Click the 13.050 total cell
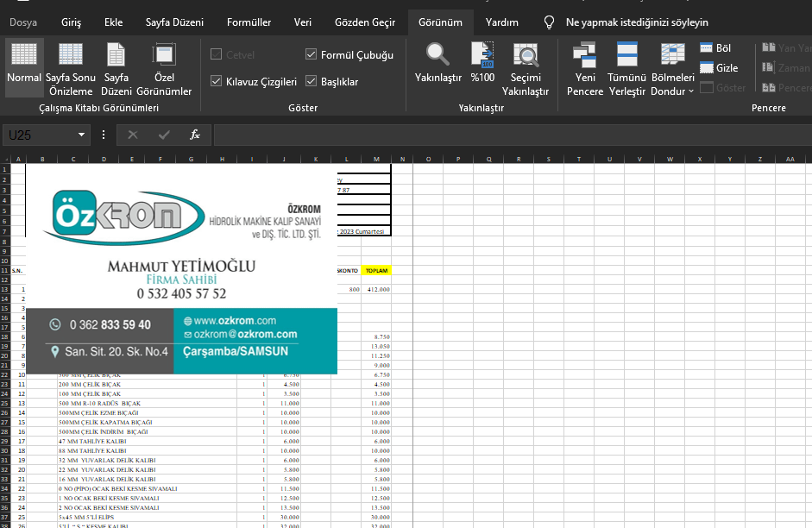Viewport: 812px width, 528px height. (376, 346)
